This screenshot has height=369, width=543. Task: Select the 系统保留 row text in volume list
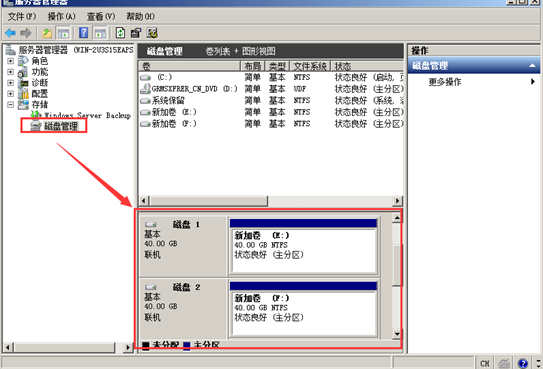click(x=168, y=101)
